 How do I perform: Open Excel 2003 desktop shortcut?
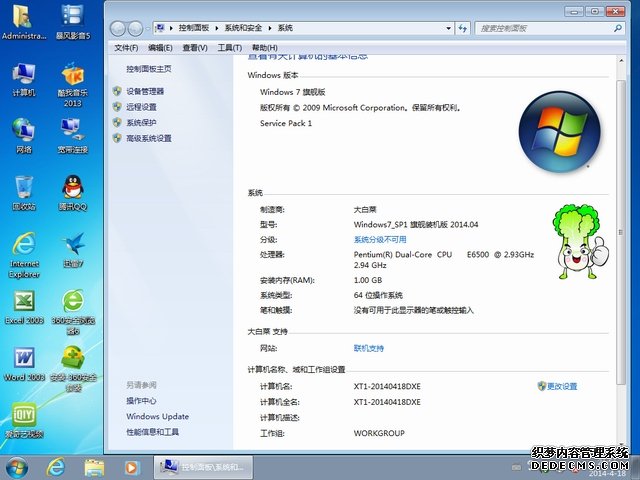(24, 307)
